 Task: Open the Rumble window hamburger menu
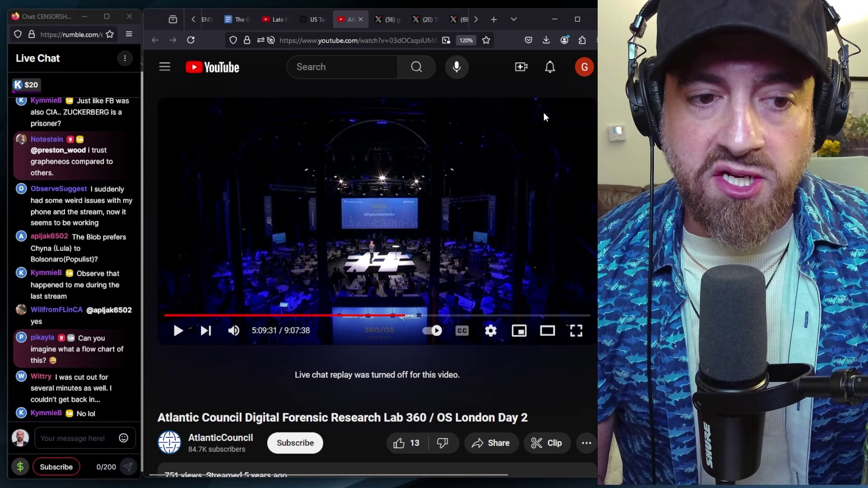pos(129,34)
